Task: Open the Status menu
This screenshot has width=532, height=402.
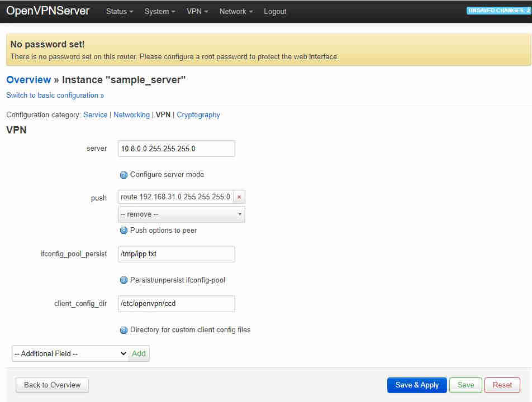Action: coord(120,12)
